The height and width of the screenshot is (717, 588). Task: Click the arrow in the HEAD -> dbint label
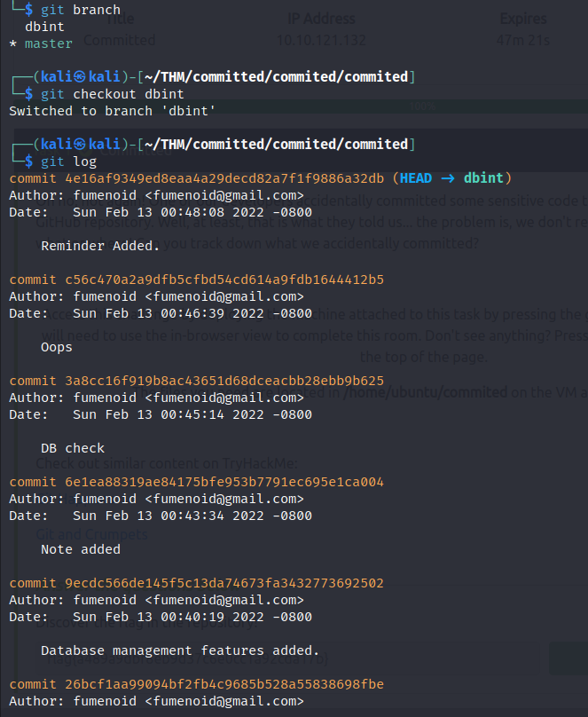(x=448, y=178)
